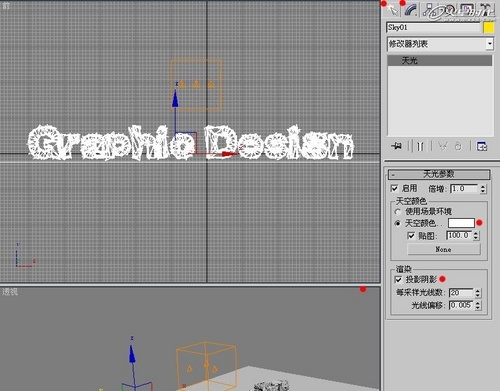Select 使用场景环境 radio button
This screenshot has height=391, width=500.
(x=397, y=211)
